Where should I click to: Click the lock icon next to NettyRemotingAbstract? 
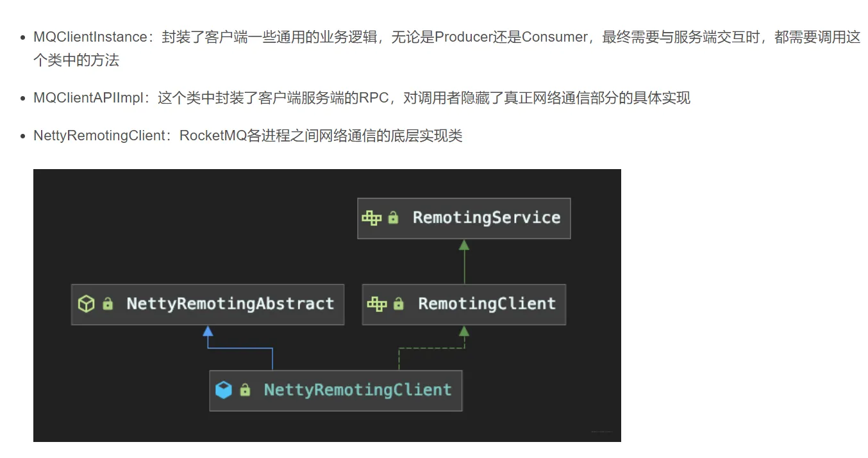[108, 304]
